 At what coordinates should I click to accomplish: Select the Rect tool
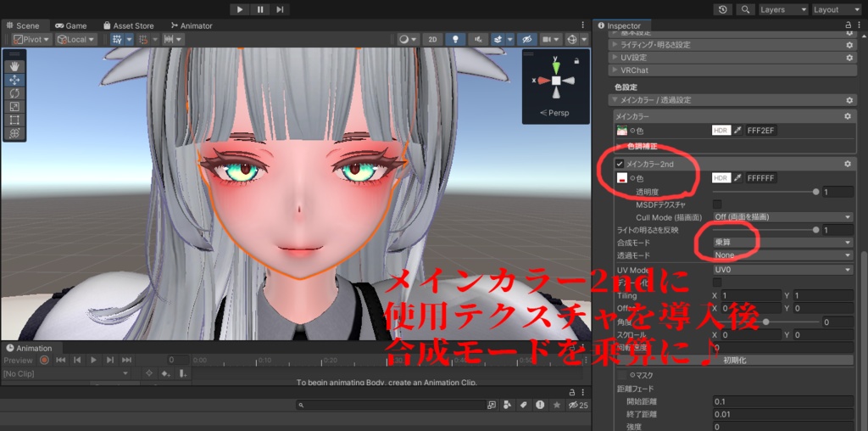(14, 120)
